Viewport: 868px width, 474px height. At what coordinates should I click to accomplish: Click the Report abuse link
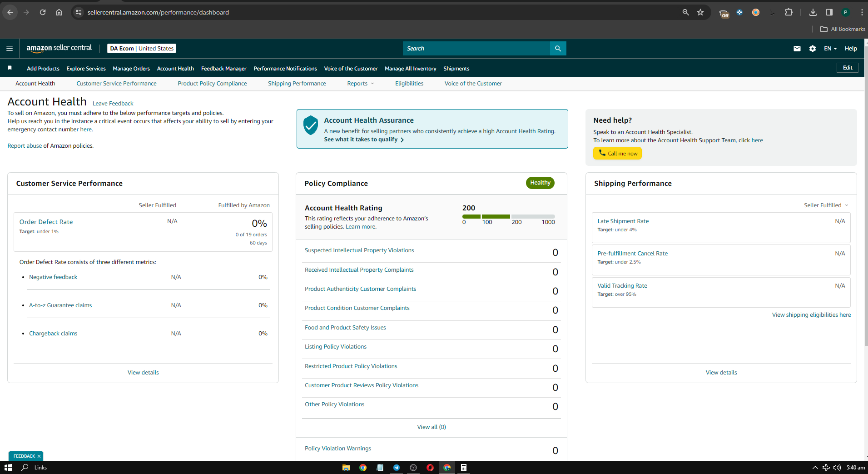(x=25, y=146)
